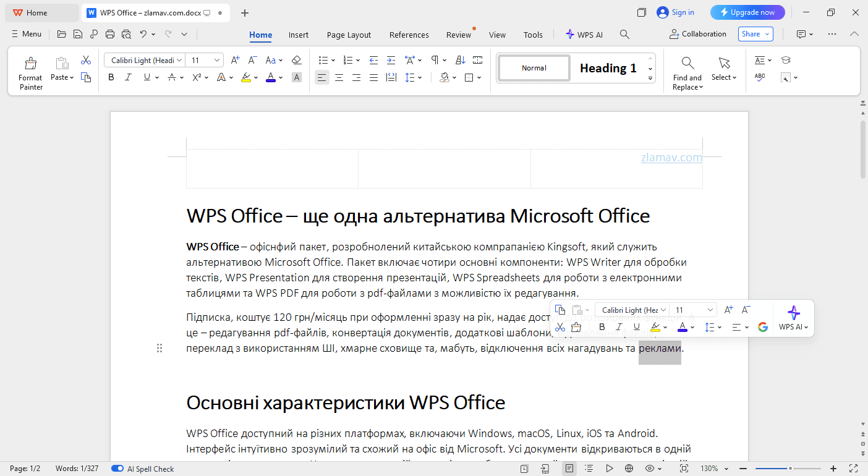
Task: Apply strikethrough from the ribbon
Action: pyautogui.click(x=172, y=77)
